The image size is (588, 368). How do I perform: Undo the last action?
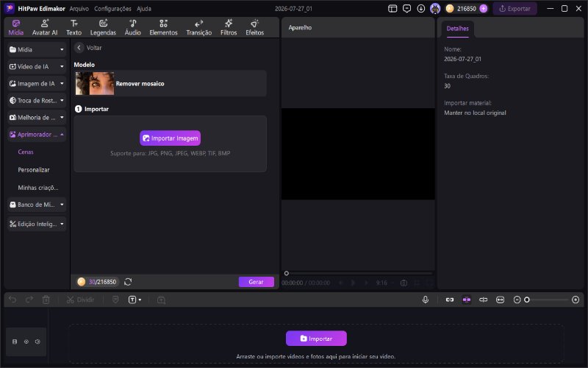point(12,300)
